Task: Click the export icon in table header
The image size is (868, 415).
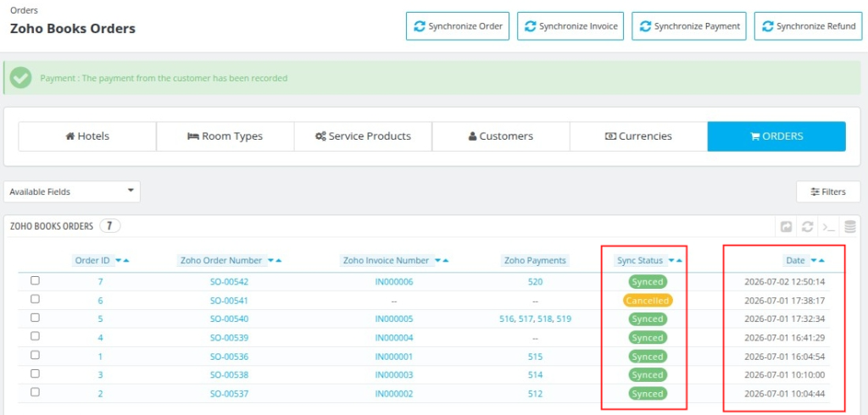Action: [x=786, y=226]
